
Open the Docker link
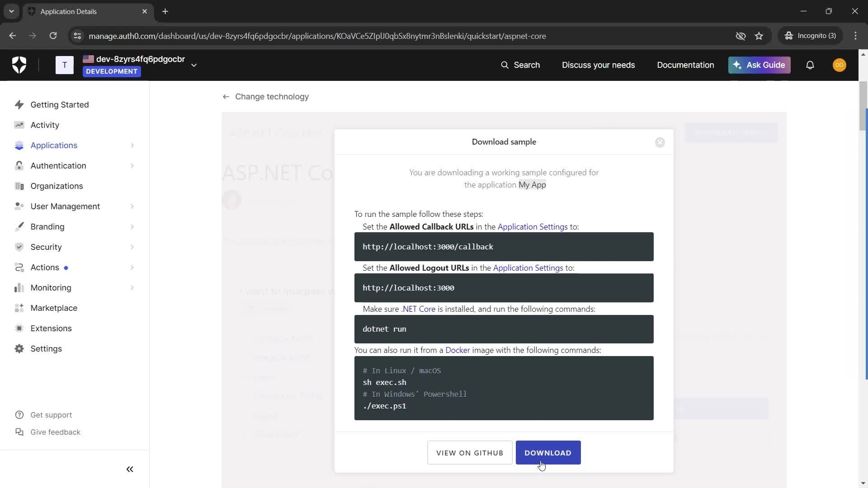[458, 350]
